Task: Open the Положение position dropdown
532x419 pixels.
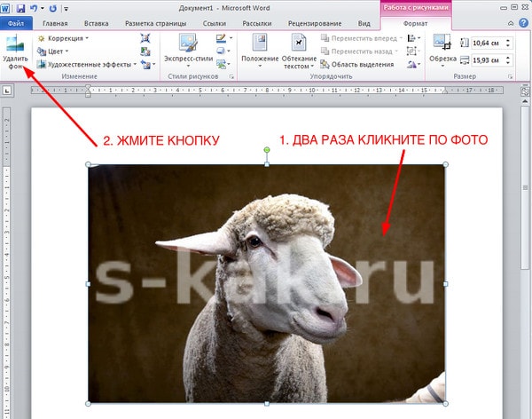Action: coord(260,66)
